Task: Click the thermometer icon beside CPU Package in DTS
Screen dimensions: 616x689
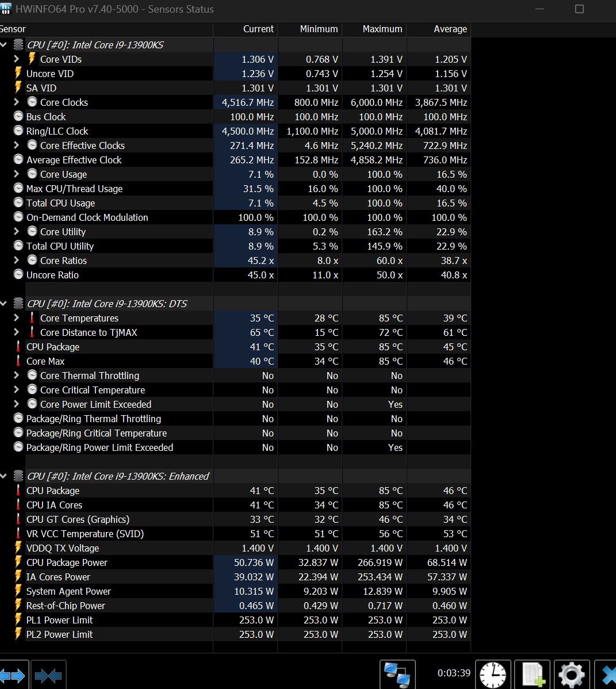Action: pos(18,346)
